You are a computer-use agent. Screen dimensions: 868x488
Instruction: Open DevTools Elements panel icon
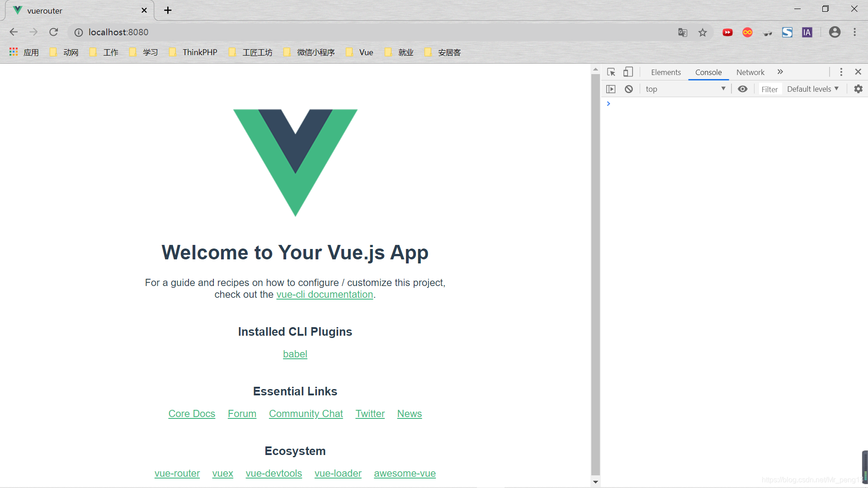pos(665,71)
